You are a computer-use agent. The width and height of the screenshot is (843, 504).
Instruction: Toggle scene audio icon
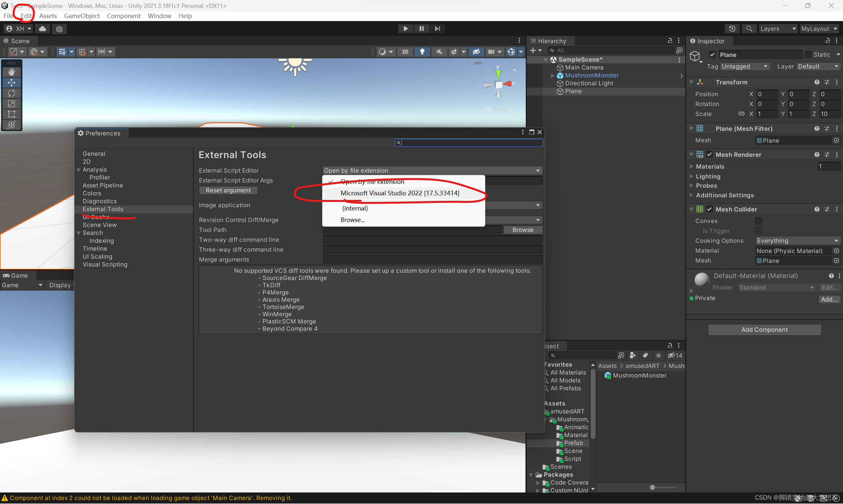coord(439,52)
